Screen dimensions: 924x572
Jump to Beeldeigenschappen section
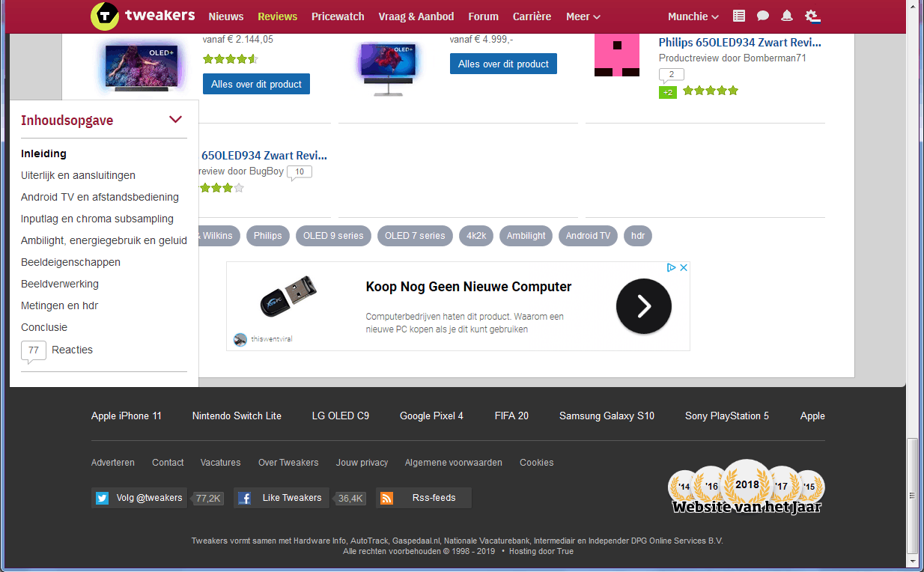tap(70, 262)
